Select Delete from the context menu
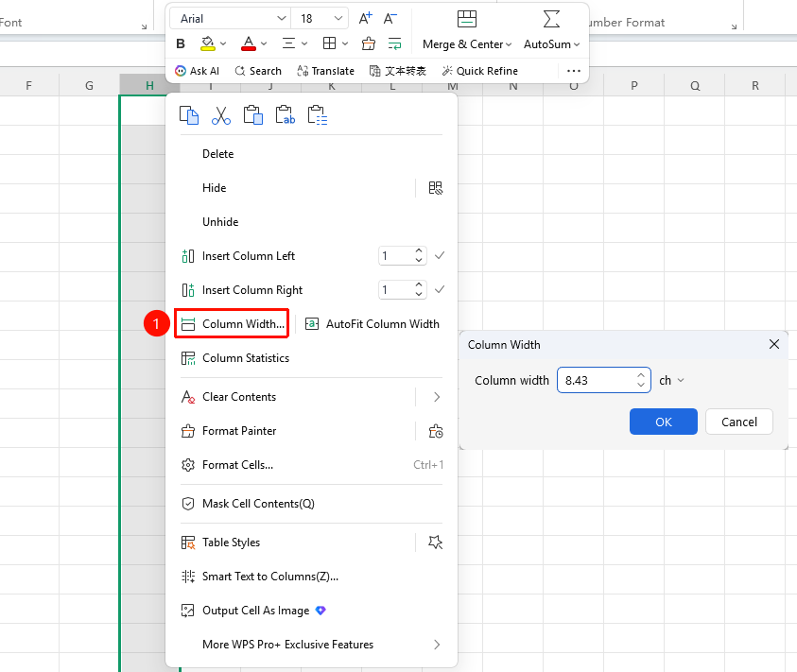This screenshot has width=797, height=672. (x=218, y=154)
